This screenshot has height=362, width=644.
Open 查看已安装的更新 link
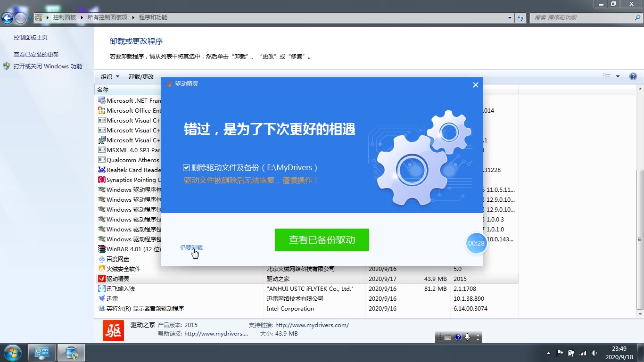coord(36,54)
